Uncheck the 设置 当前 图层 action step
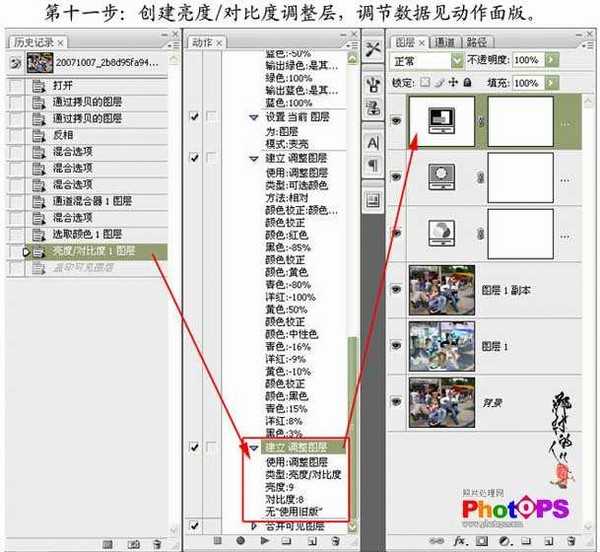The width and height of the screenshot is (600, 552). pyautogui.click(x=194, y=117)
